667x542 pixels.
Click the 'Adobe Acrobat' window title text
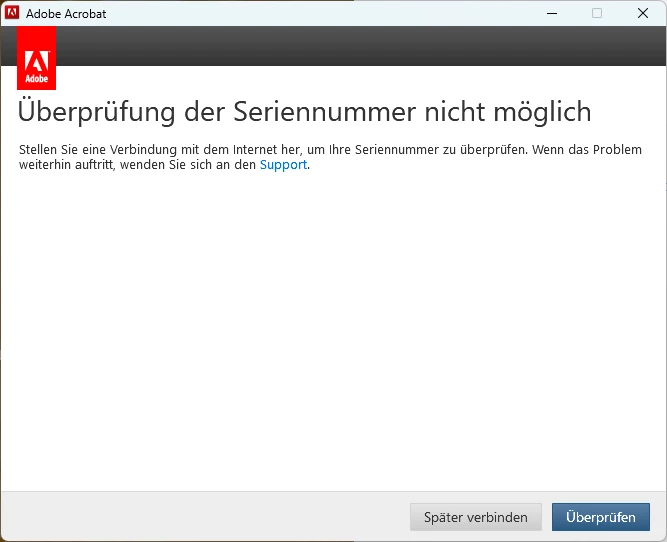point(66,14)
